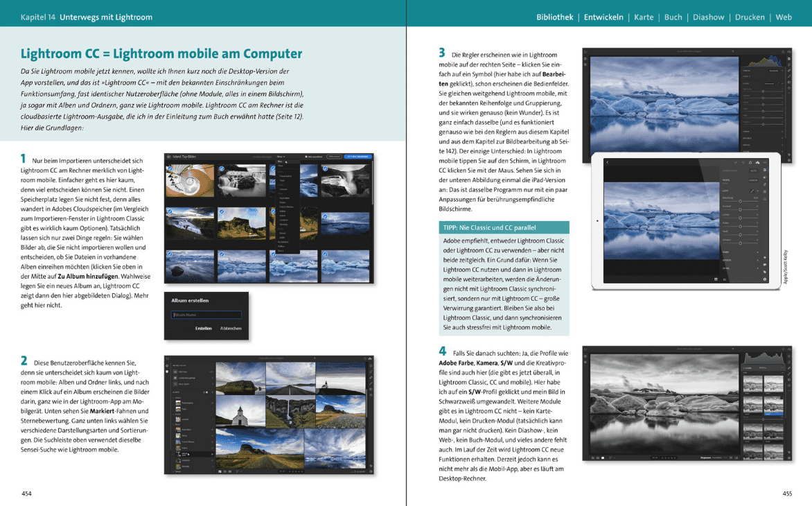Open the Web module tab
Image resolution: width=812 pixels, height=506 pixels.
[784, 17]
